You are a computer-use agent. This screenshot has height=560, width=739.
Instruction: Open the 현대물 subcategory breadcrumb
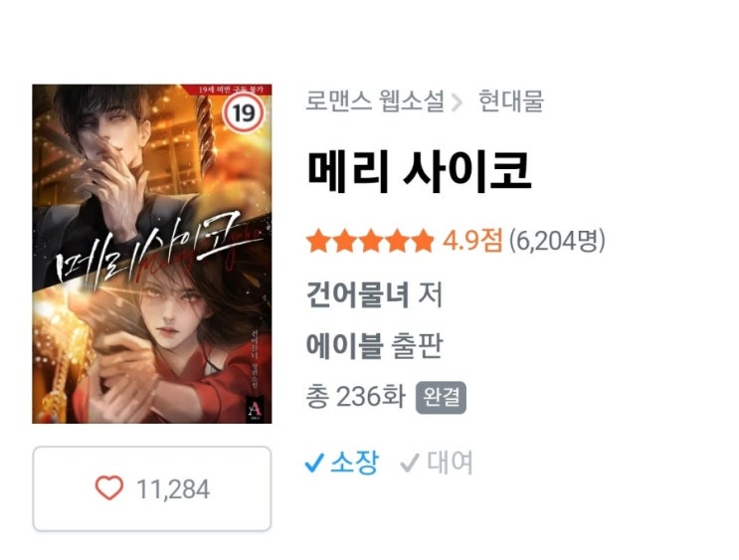point(511,100)
